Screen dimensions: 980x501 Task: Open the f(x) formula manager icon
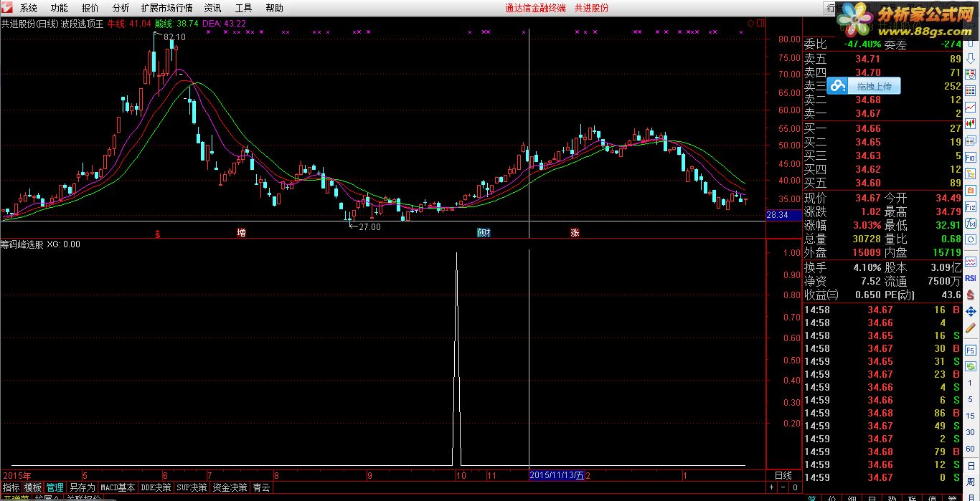[971, 224]
